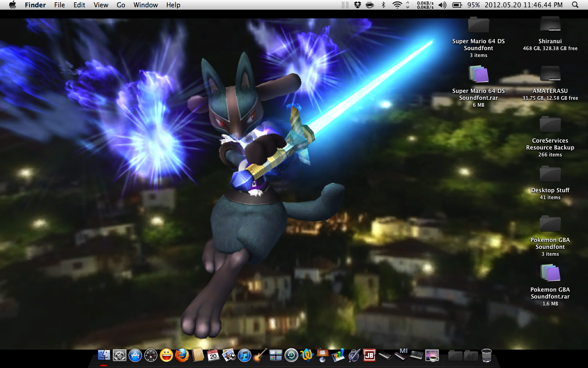Select the Pokemon GBA Soundfont.rar archive
Viewport: 588px width, 368px height.
[x=550, y=273]
